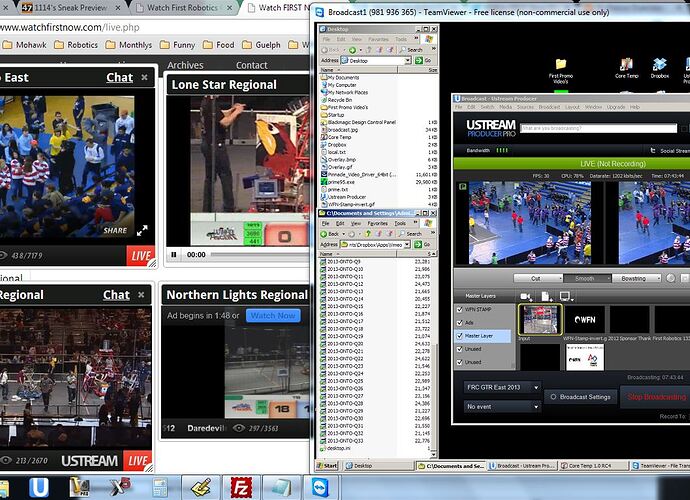Click the green Forward arrow in Desktop explorer window
The width and height of the screenshot is (690, 500).
coord(352,50)
